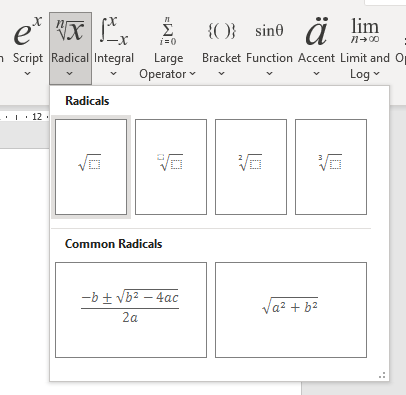
Task: Insert the cube root template
Action: pyautogui.click(x=331, y=167)
